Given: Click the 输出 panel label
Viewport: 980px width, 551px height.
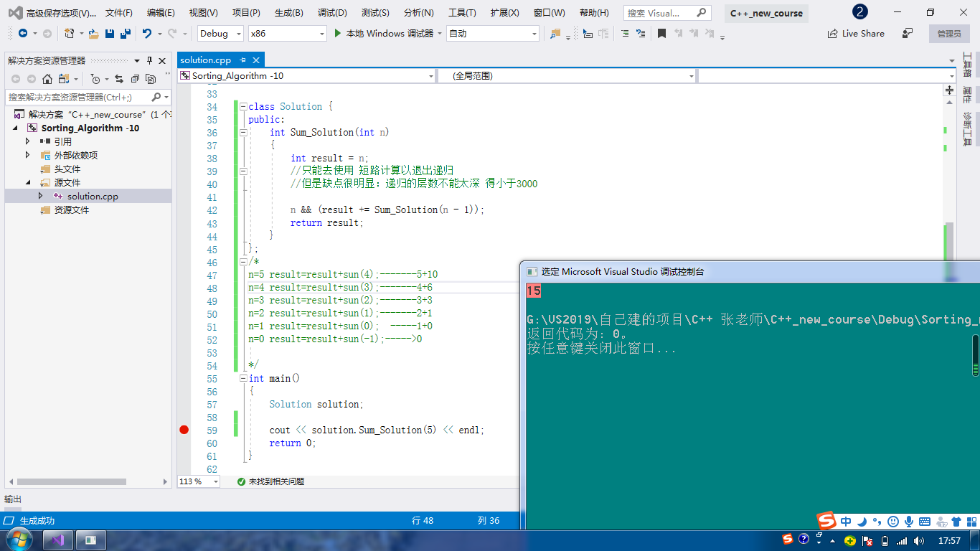Looking at the screenshot, I should pyautogui.click(x=13, y=499).
